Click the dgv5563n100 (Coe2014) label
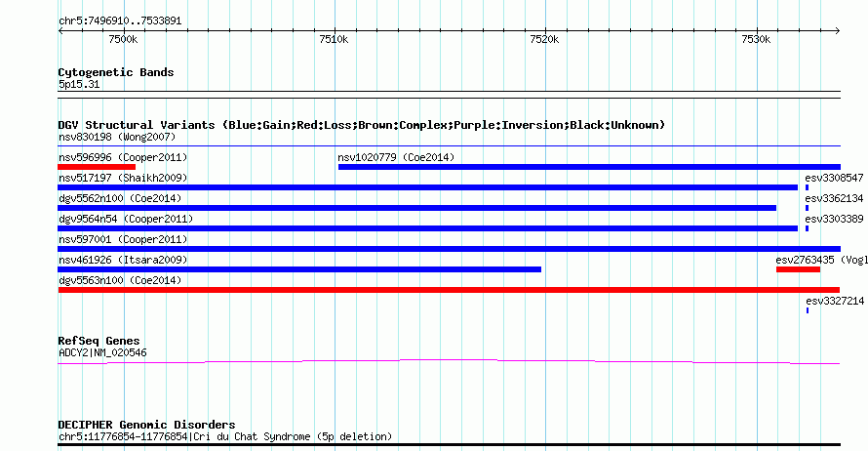The image size is (868, 451). 120,280
